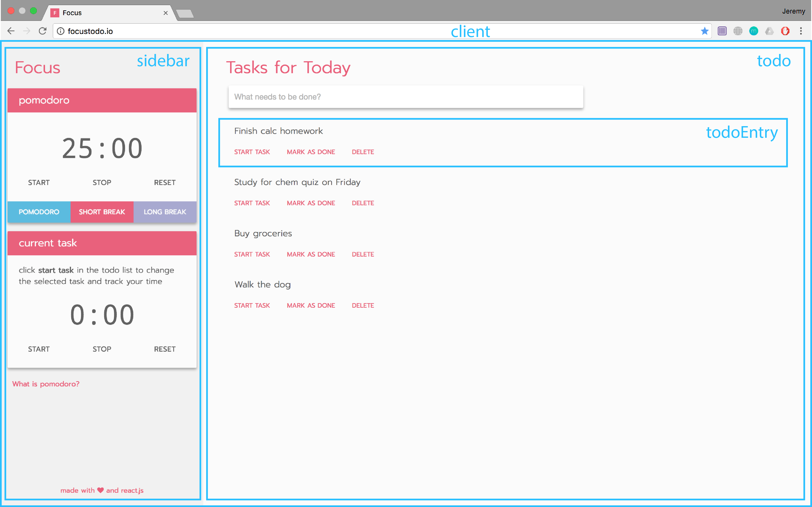Screen dimensions: 812x507
Task: Mark Study for chem quiz as done
Action: [311, 203]
